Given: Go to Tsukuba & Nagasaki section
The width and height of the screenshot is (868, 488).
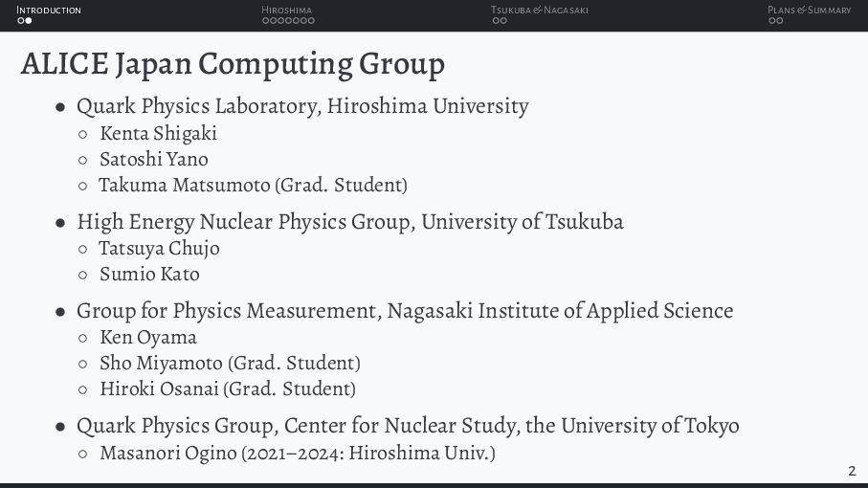Looking at the screenshot, I should tap(539, 10).
